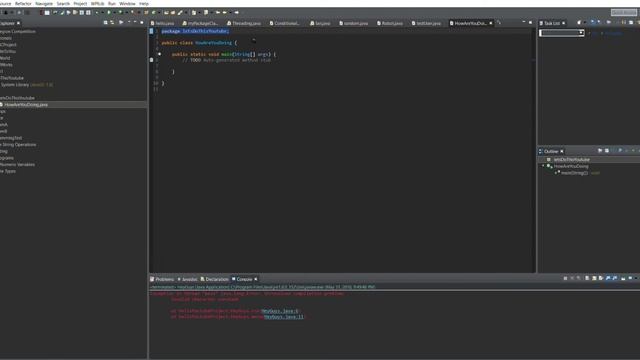Viewport: 640px width, 360px height.
Task: Click the view menu arrow in Package Explorer
Action: (x=129, y=23)
